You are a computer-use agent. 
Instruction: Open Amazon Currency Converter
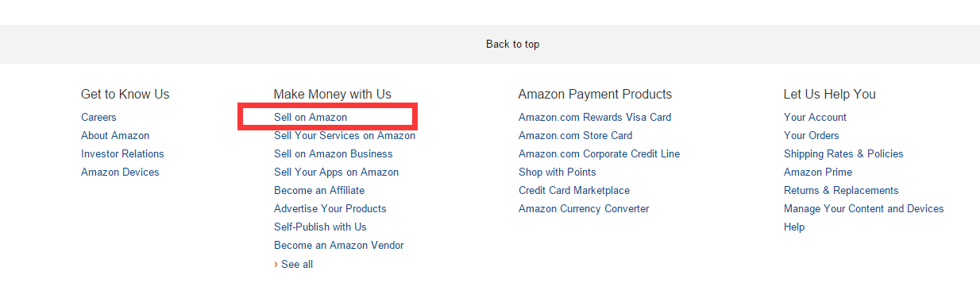click(x=584, y=208)
